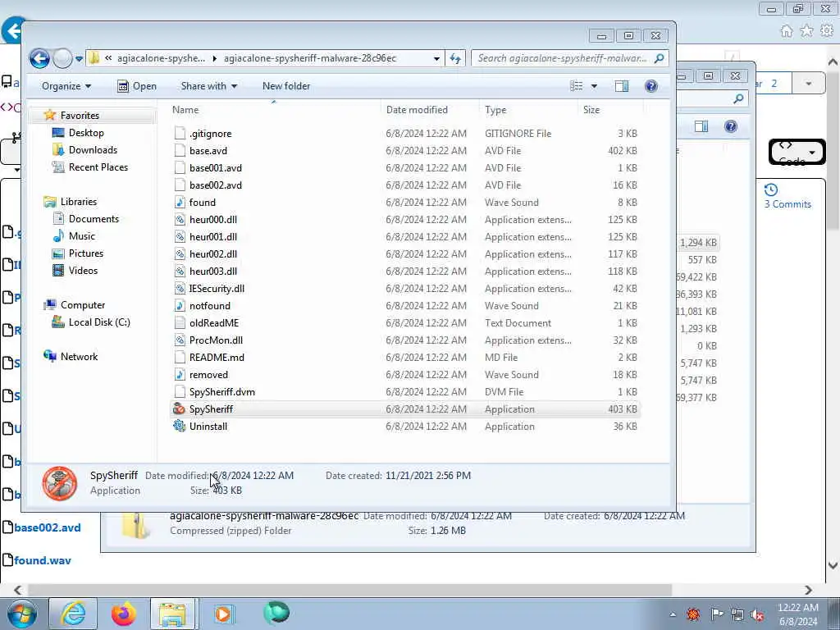Select SpySheriff.dvm file
The image size is (840, 630).
point(221,391)
